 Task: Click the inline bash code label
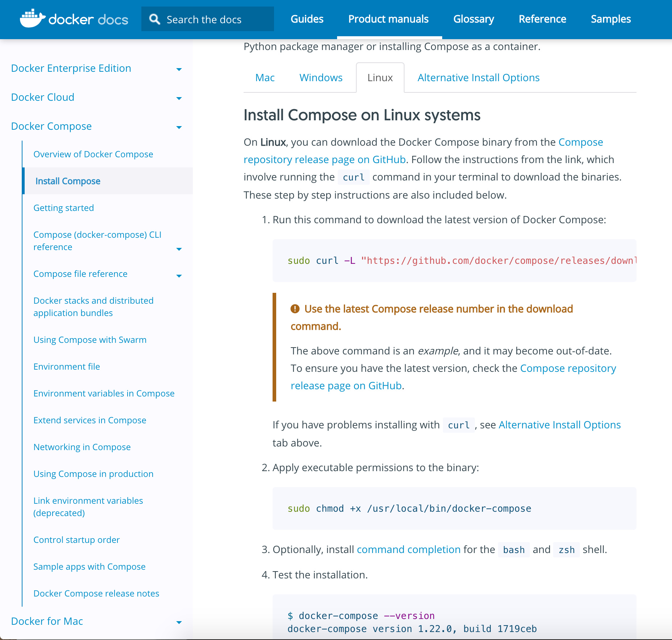pos(514,550)
